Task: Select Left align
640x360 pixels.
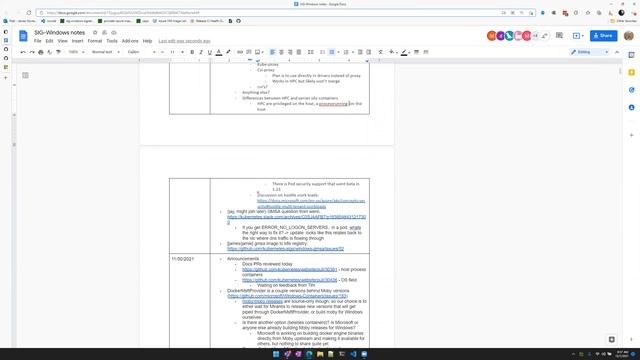Action: pyautogui.click(x=273, y=52)
